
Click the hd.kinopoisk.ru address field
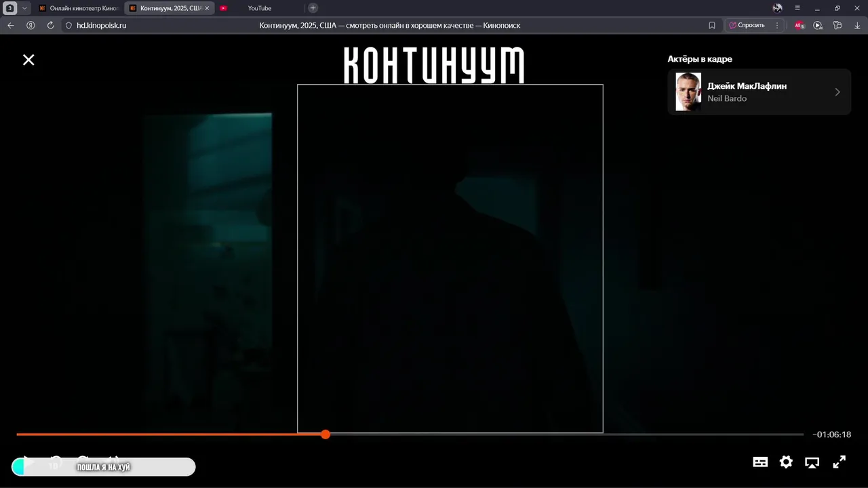[x=102, y=25]
